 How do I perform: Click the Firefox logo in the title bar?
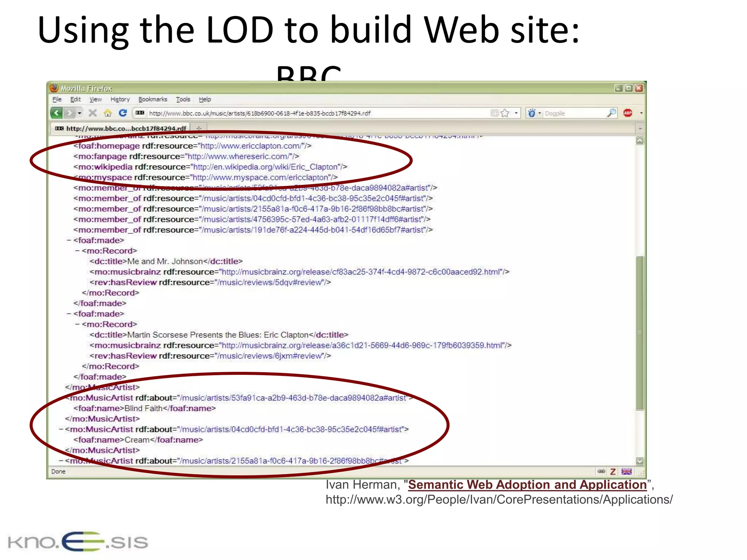pyautogui.click(x=54, y=88)
